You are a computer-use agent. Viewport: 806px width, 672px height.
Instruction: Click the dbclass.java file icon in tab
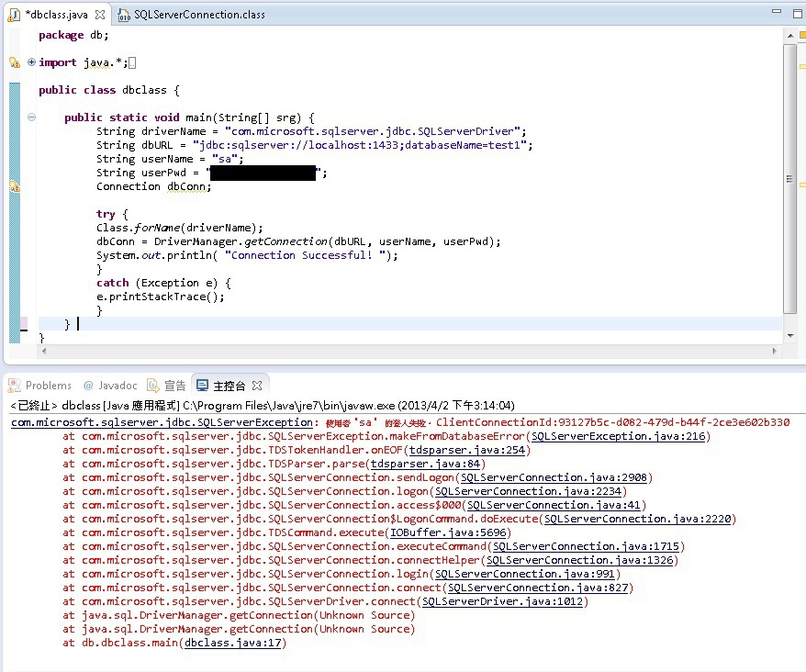pos(15,15)
